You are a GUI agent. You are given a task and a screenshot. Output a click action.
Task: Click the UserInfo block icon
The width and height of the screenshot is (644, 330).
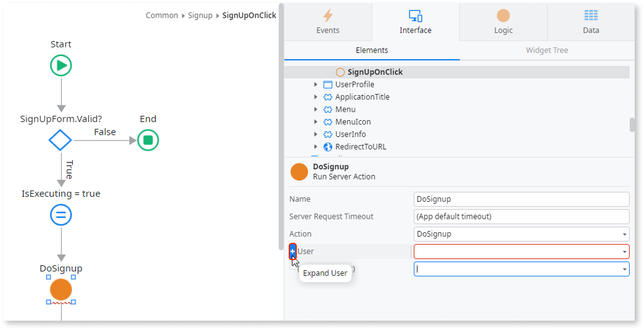pyautogui.click(x=328, y=134)
